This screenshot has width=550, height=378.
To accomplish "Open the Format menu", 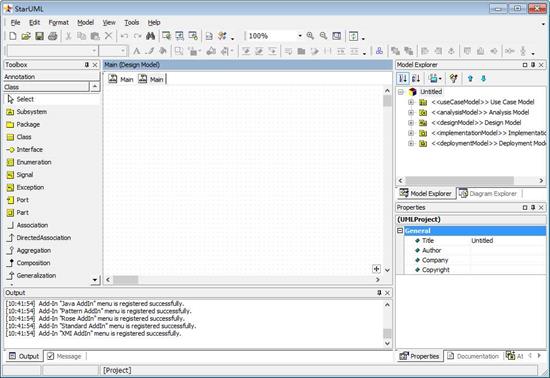I will pyautogui.click(x=59, y=22).
